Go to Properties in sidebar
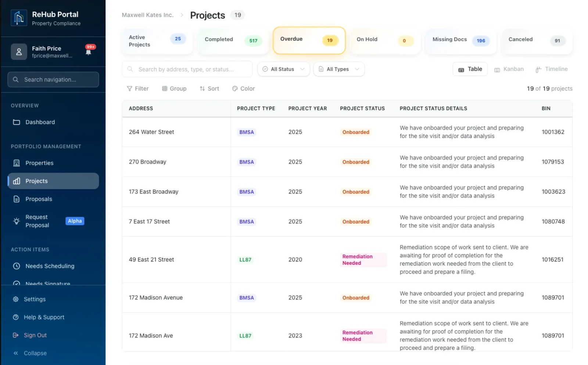 pos(53,163)
